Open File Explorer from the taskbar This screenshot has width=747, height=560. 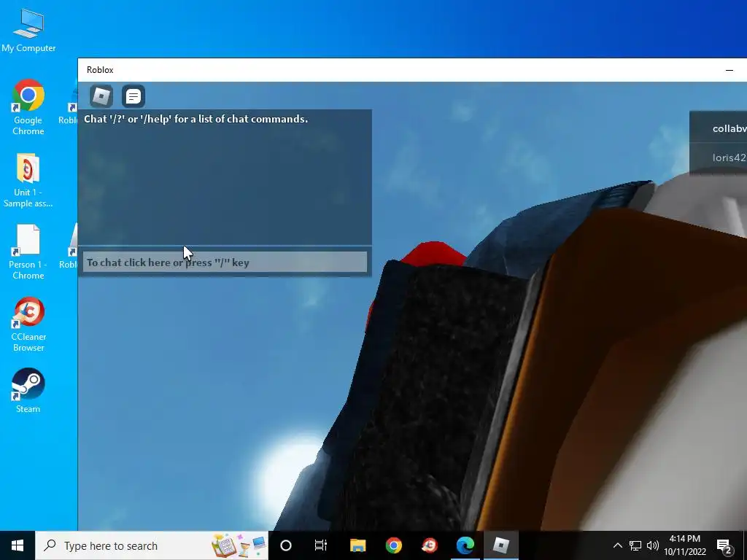click(x=357, y=545)
